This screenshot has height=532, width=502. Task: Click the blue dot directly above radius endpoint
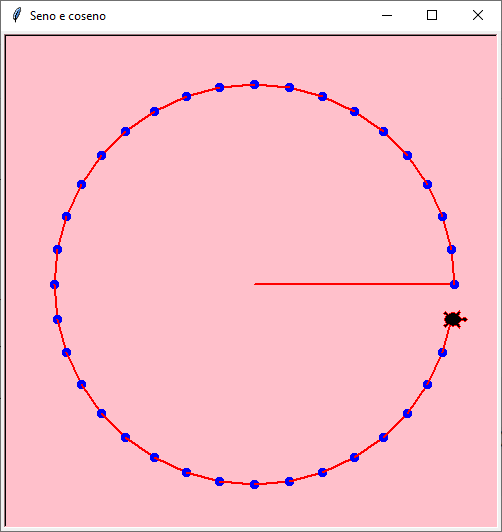pos(451,249)
